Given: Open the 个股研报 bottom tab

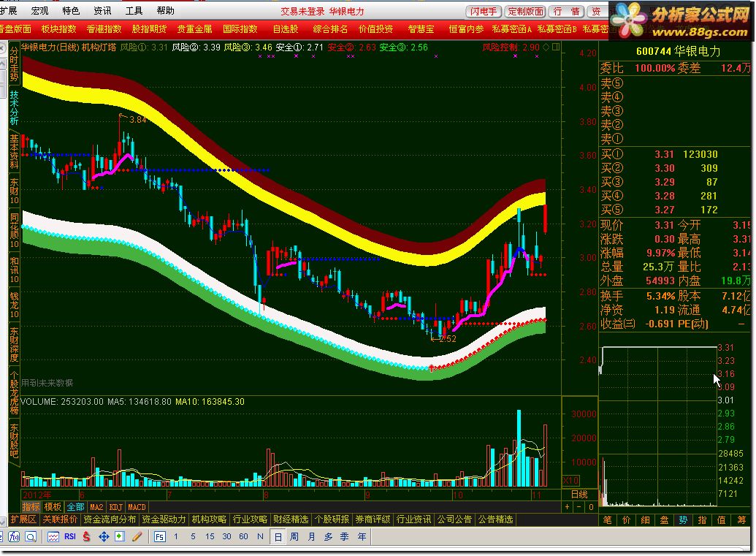Looking at the screenshot, I should click(x=332, y=519).
